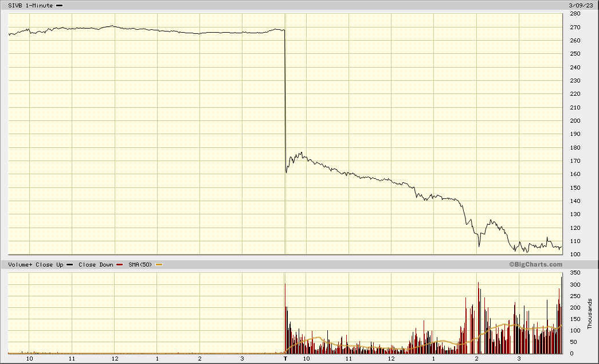Click the 140 price axis label
Viewport: 599px width, 364px height.
[575, 201]
